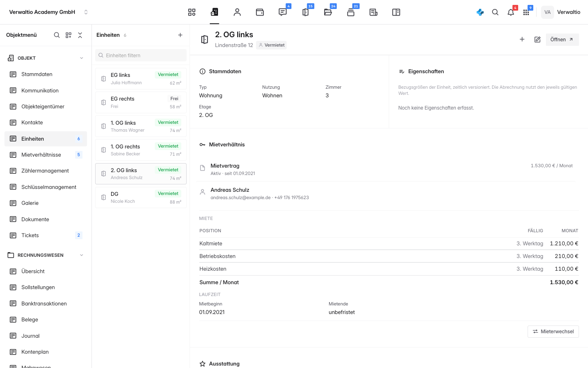Image resolution: width=588 pixels, height=368 pixels.
Task: Select the 1. OG links unit card
Action: click(x=141, y=126)
